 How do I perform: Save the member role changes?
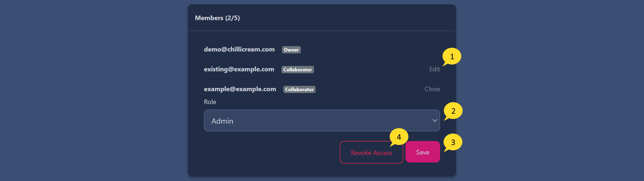423,152
